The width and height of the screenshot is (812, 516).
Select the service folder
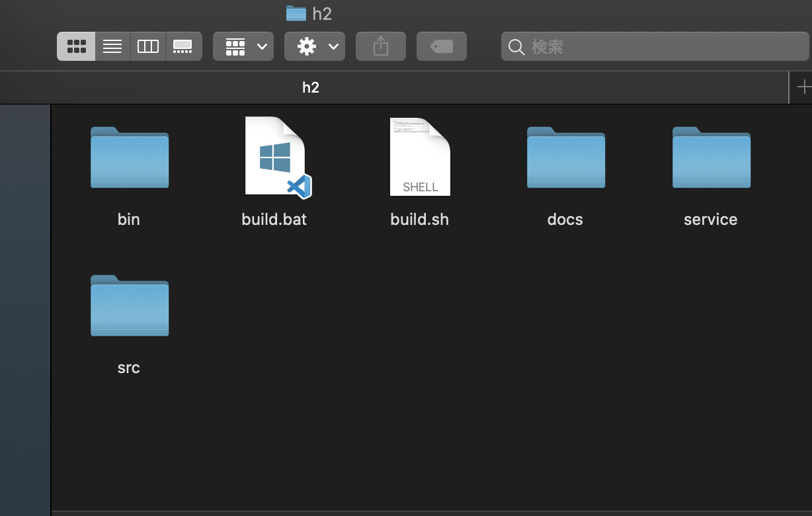pos(711,158)
